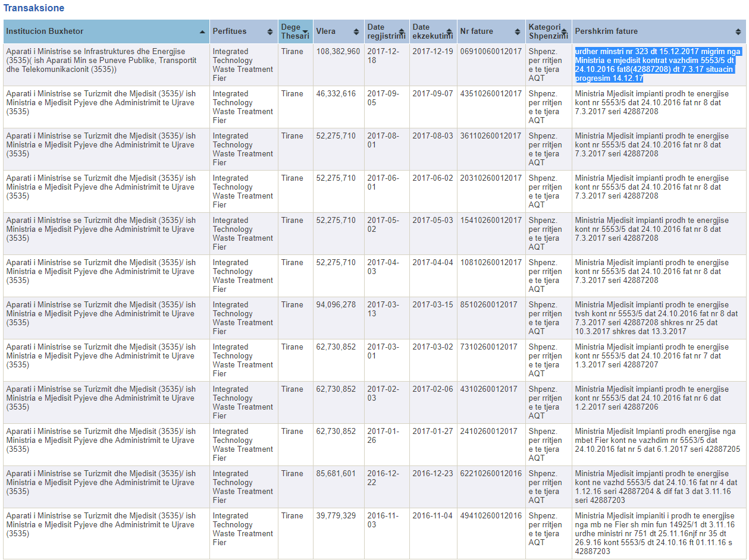
Task: Toggle sorting using the Vlera column arrows
Action: tap(356, 32)
